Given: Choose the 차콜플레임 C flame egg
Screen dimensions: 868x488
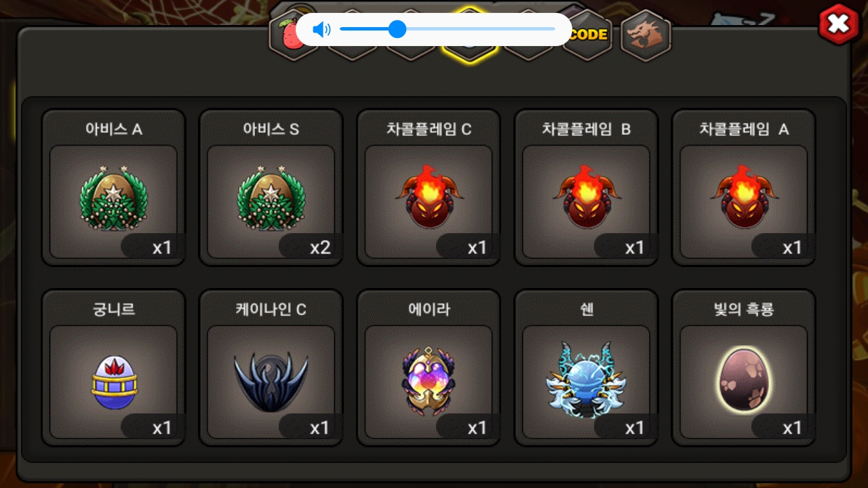Looking at the screenshot, I should (x=429, y=197).
